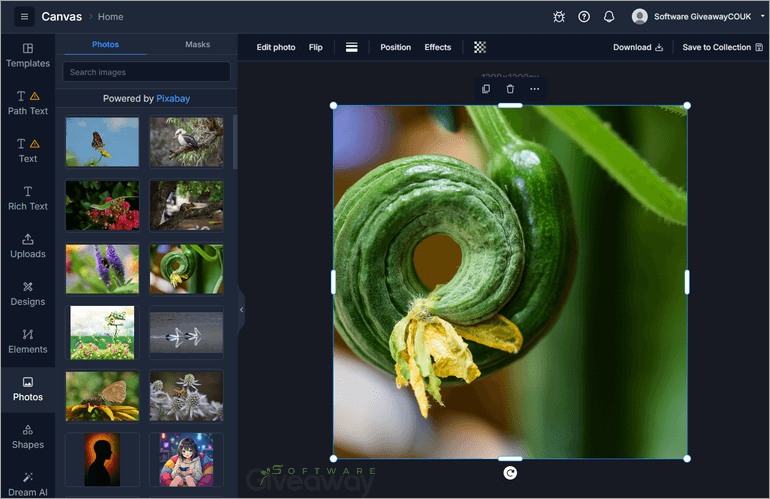The height and width of the screenshot is (499, 770).
Task: Click the Canvas logo title
Action: click(61, 17)
